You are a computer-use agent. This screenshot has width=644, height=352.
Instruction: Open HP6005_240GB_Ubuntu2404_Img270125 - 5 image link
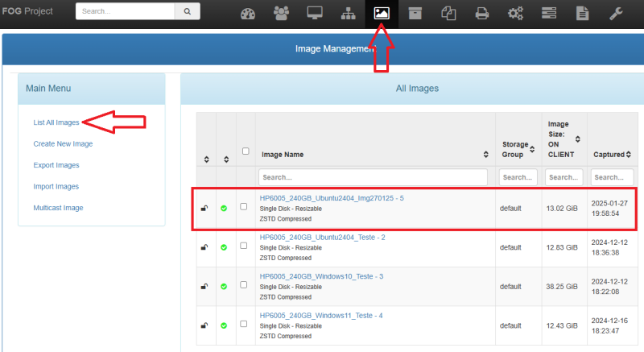pos(332,198)
